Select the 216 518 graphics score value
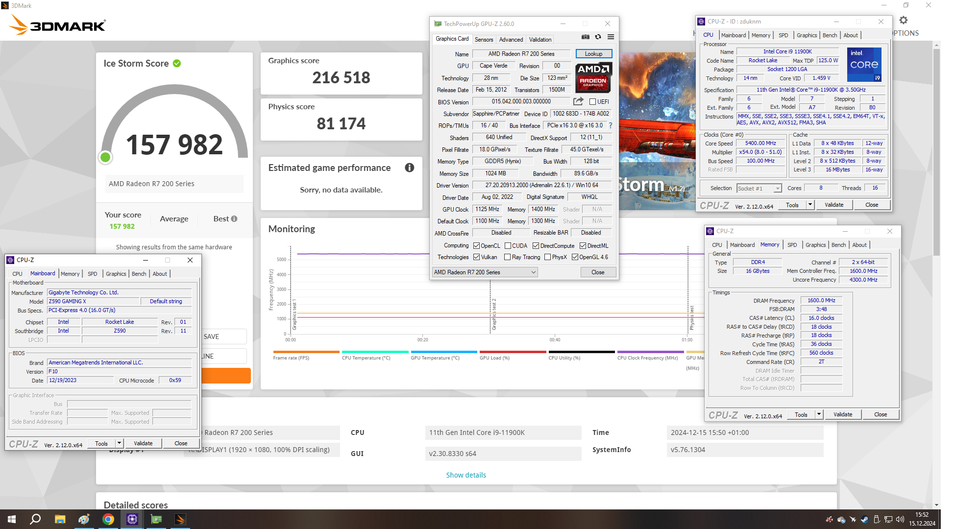980x529 pixels. pyautogui.click(x=342, y=77)
